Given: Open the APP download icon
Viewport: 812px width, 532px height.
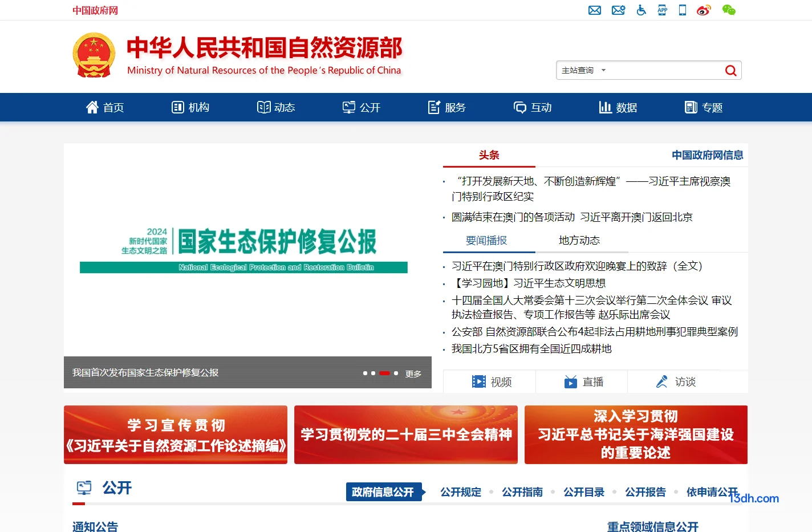Looking at the screenshot, I should [x=663, y=10].
